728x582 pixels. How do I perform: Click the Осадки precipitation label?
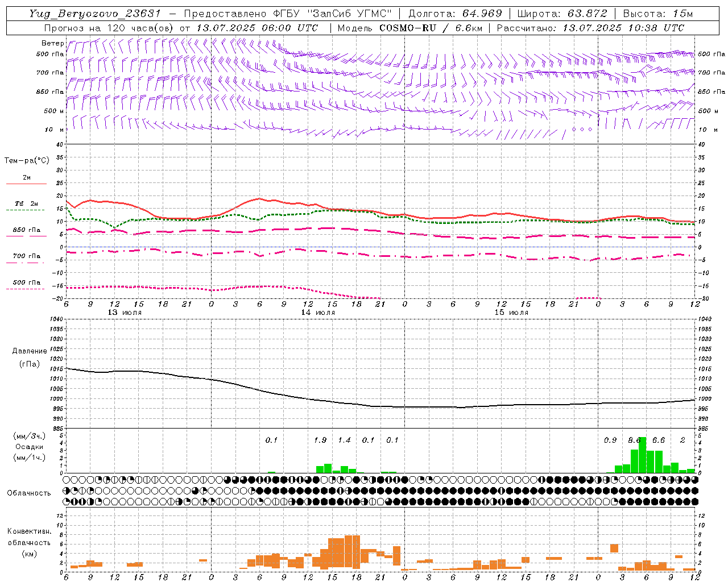coord(29,447)
